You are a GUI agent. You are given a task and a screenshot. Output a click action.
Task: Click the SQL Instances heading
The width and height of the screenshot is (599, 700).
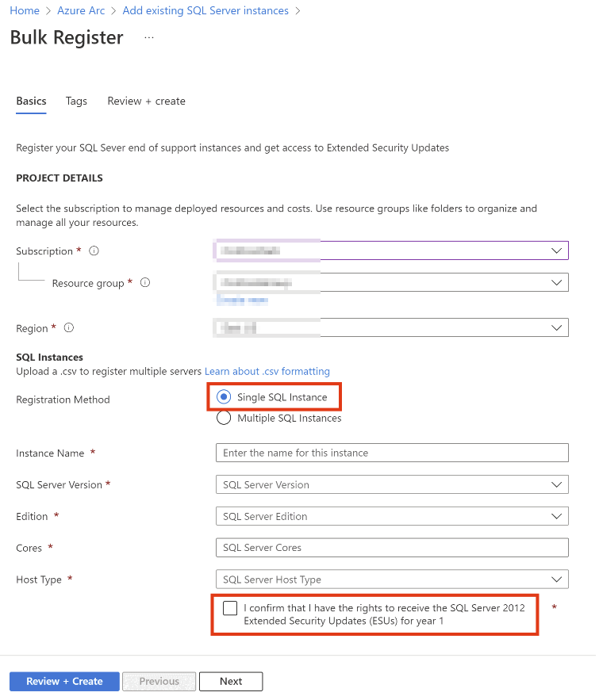click(x=50, y=358)
